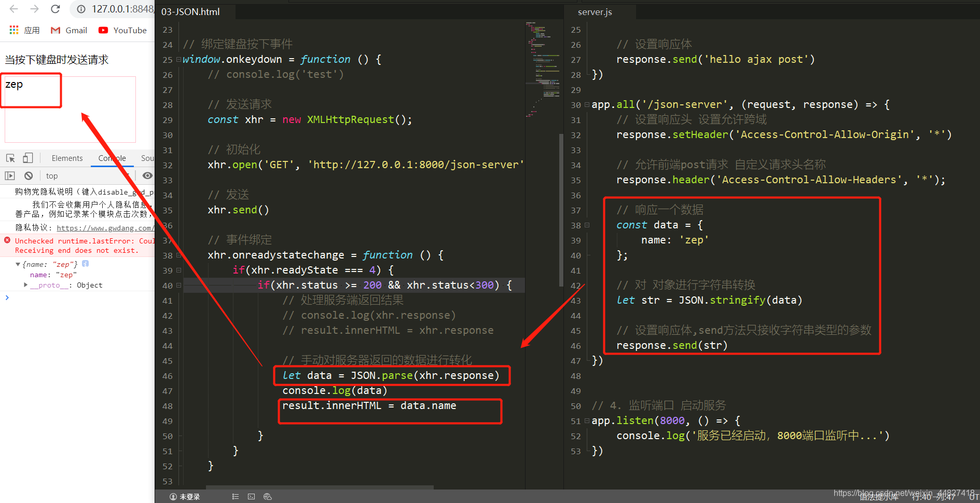The height and width of the screenshot is (503, 980).
Task: Open the terminal icon in status bar
Action: pyautogui.click(x=251, y=497)
